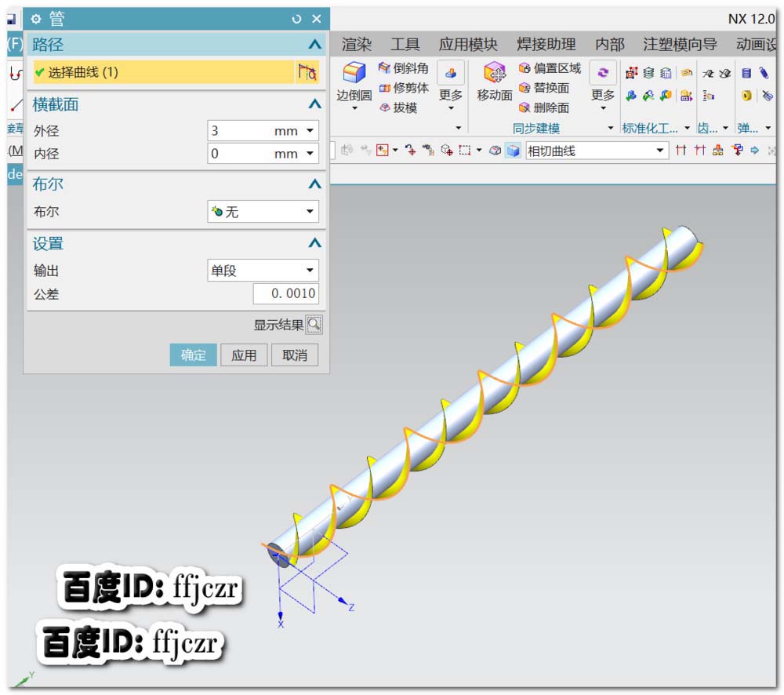The width and height of the screenshot is (784, 695).
Task: Collapse the 路径 section
Action: point(314,45)
